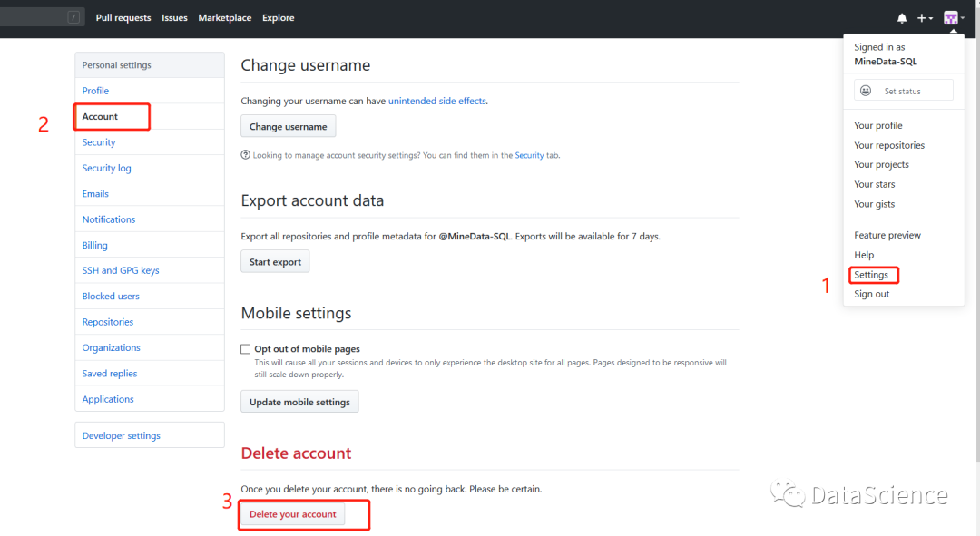Open Your repositories menu entry
The width and height of the screenshot is (980, 536).
(889, 145)
